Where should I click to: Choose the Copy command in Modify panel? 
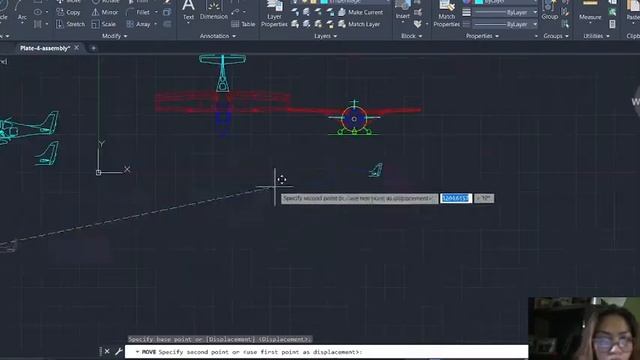coord(68,12)
